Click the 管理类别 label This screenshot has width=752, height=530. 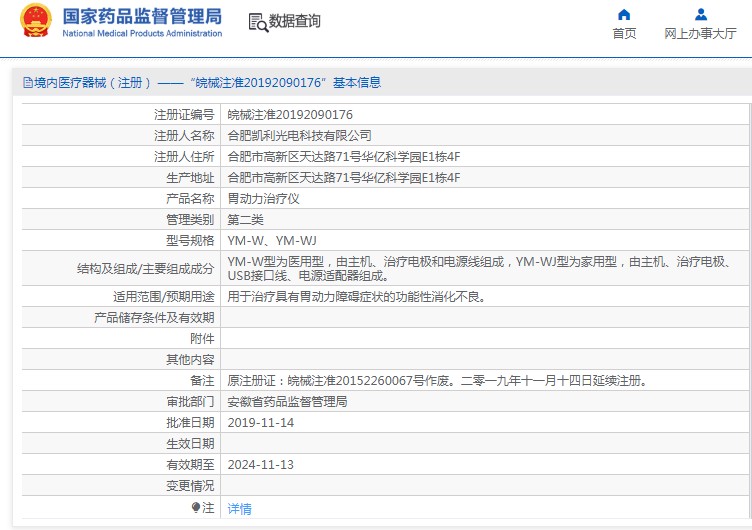[190, 220]
